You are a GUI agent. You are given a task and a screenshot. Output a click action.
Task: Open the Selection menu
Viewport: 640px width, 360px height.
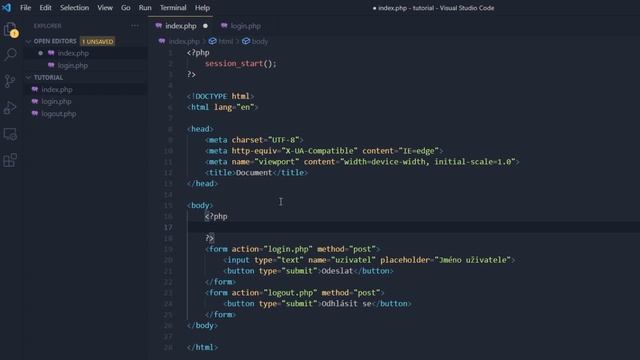click(x=74, y=8)
